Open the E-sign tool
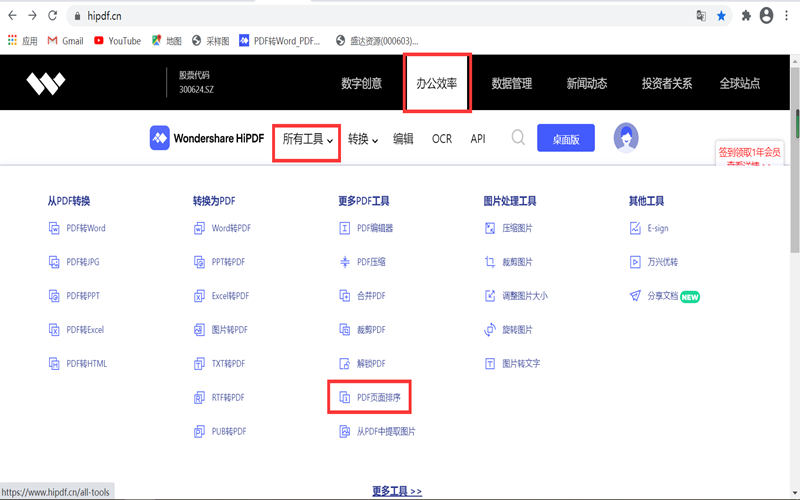Image resolution: width=800 pixels, height=500 pixels. coord(656,228)
